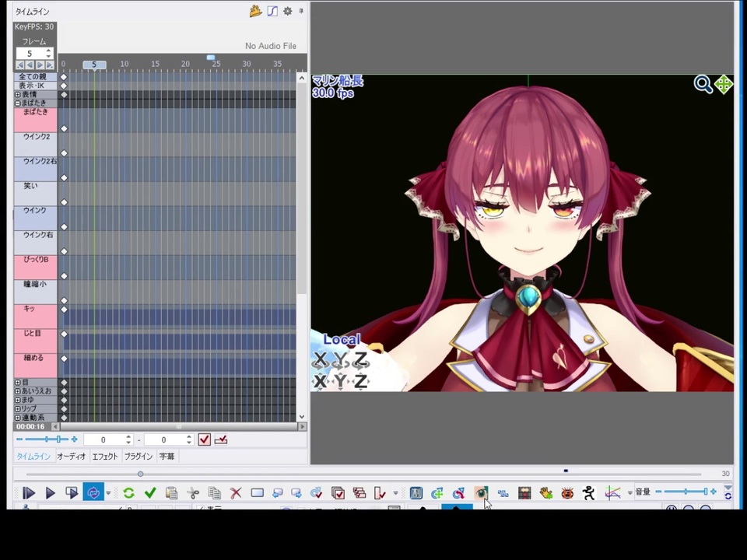Click the rectangle selection icon
The image size is (747, 560).
click(x=258, y=493)
